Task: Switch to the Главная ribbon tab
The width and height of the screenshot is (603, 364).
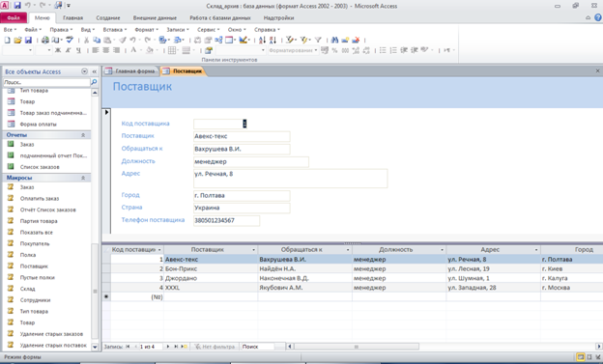Action: point(73,17)
